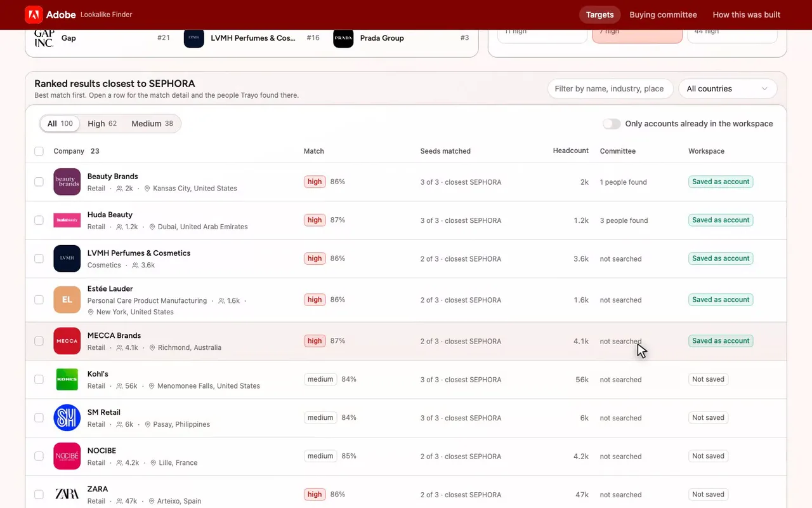Click the Not saved button for Kohl's
Image resolution: width=812 pixels, height=508 pixels.
pos(708,380)
